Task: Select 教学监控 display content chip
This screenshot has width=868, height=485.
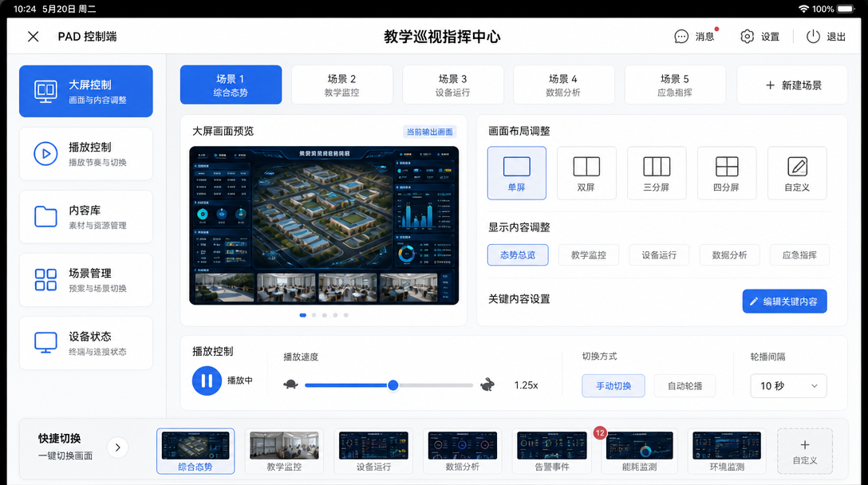Action: click(589, 254)
